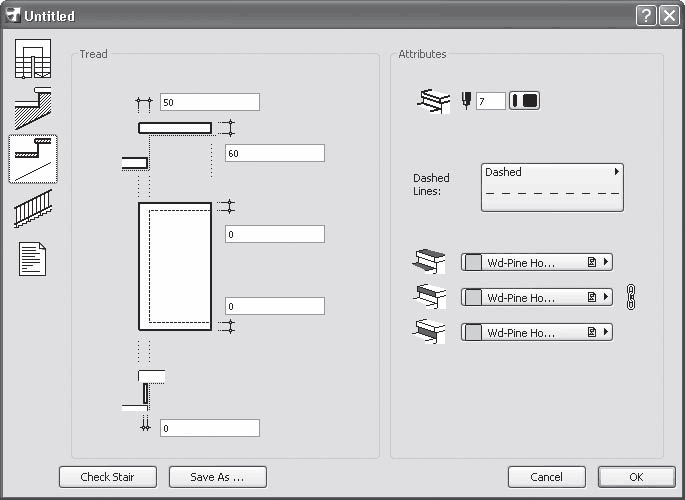Open the railing settings page icon
685x500 pixels.
coord(33,210)
